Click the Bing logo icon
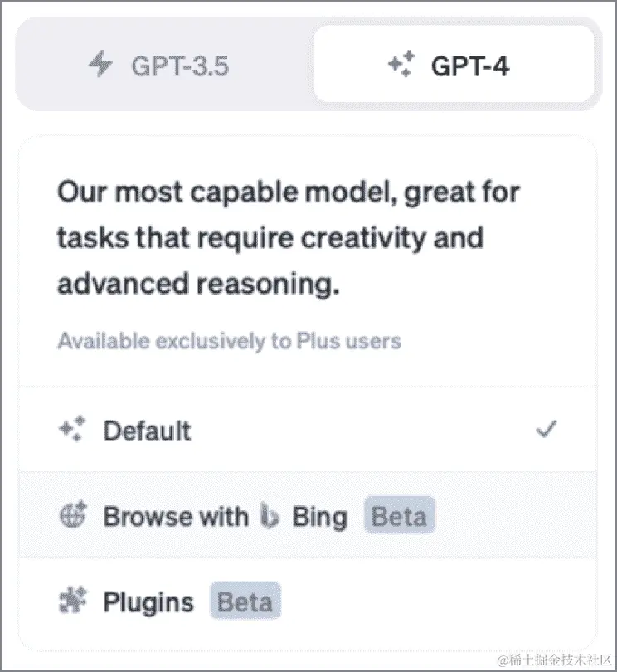 (269, 515)
